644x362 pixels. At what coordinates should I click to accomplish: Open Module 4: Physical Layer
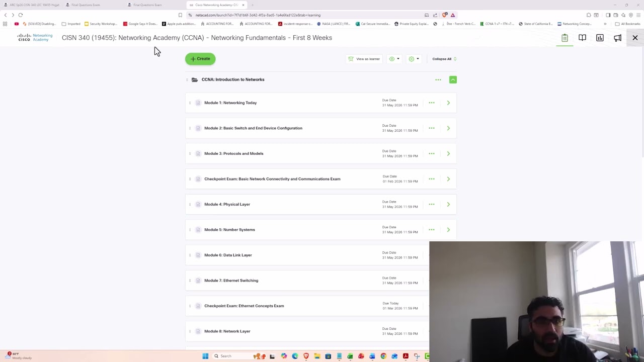(227, 204)
